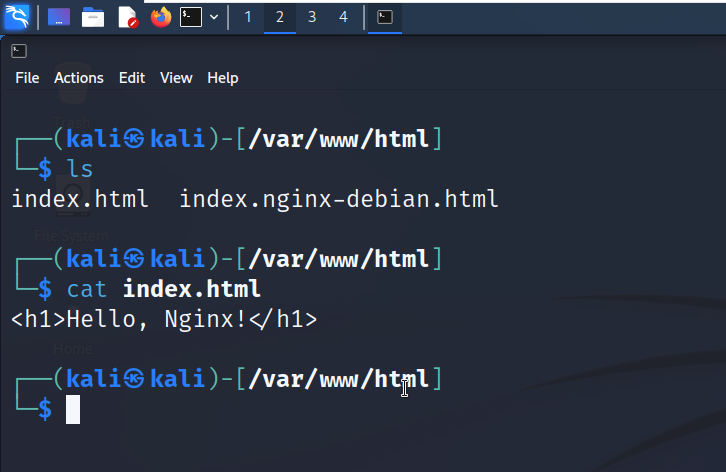726x472 pixels.
Task: Open the file manager from the panel
Action: 93,18
